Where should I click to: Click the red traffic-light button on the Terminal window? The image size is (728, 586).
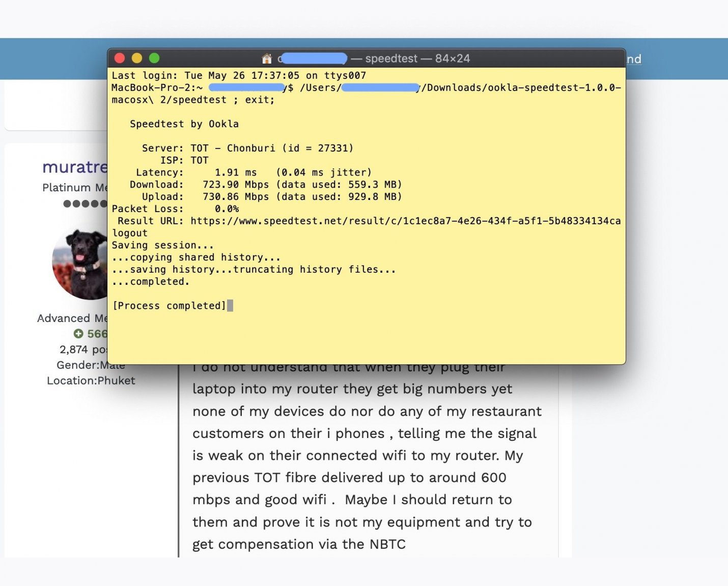[119, 58]
